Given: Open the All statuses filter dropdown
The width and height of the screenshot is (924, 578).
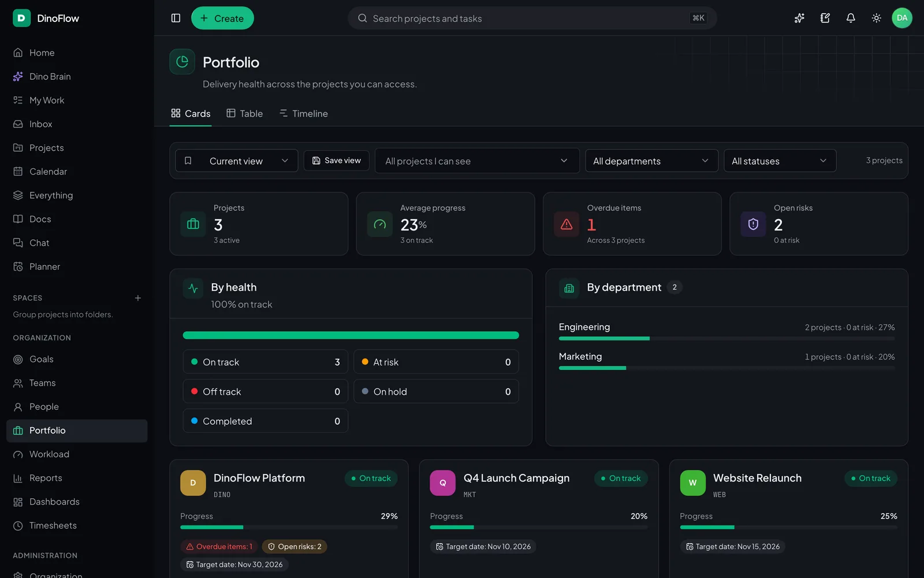Looking at the screenshot, I should 780,161.
